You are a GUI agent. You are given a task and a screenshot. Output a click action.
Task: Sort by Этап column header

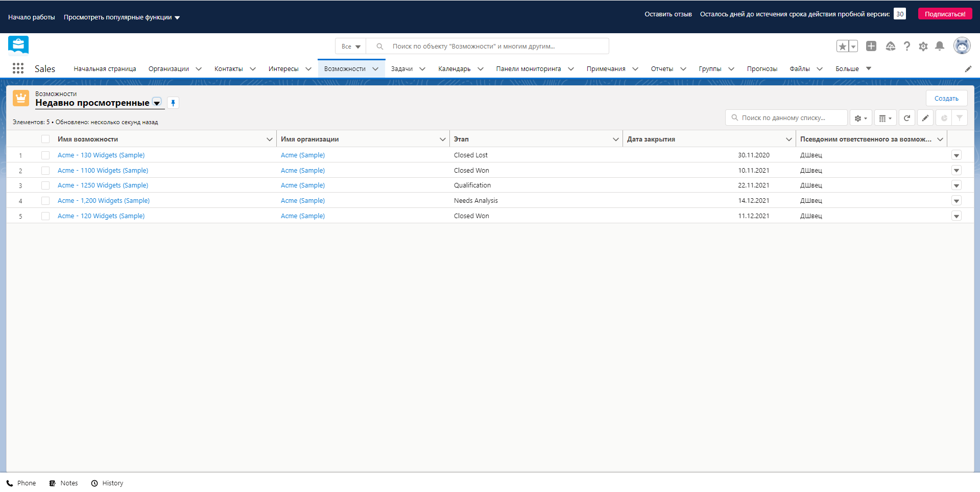(461, 139)
